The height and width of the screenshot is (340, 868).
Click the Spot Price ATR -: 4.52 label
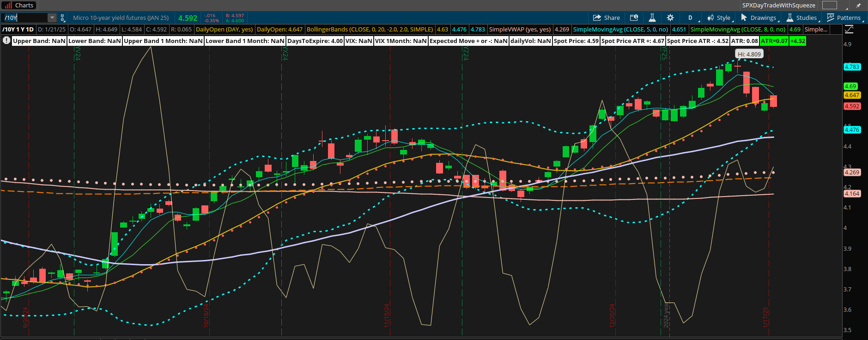[x=698, y=41]
